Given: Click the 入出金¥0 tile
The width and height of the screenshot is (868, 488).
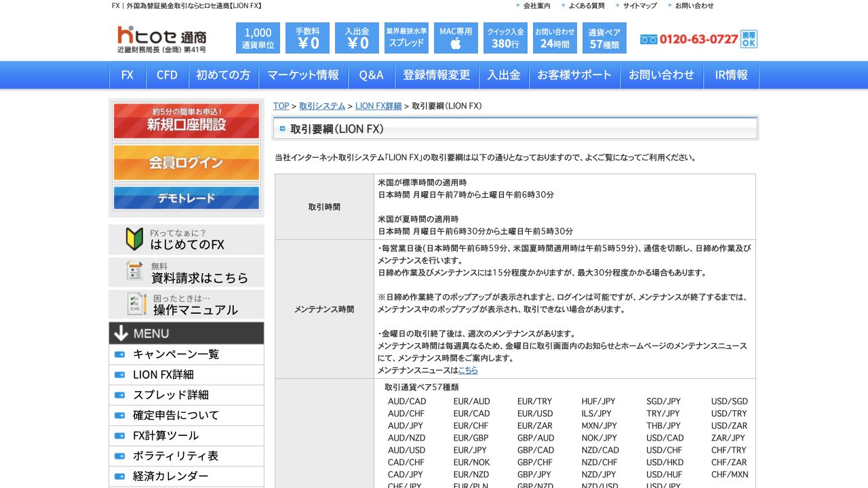Looking at the screenshot, I should tap(357, 38).
